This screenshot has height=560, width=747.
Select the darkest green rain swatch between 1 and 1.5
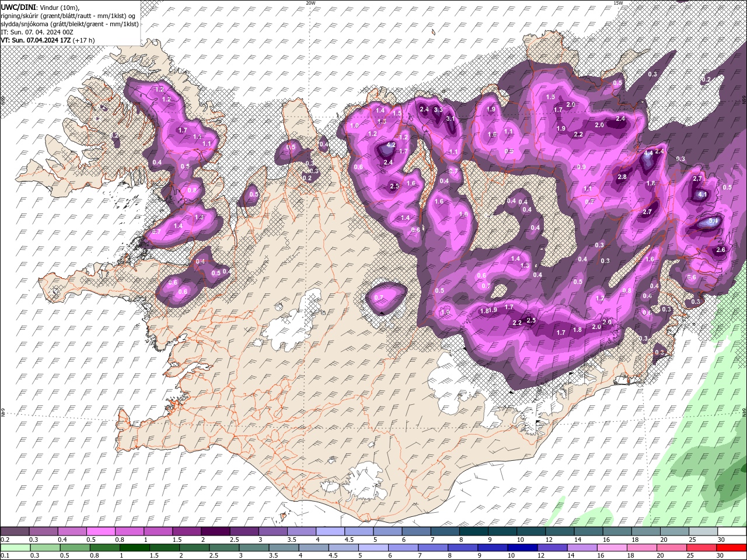click(134, 548)
